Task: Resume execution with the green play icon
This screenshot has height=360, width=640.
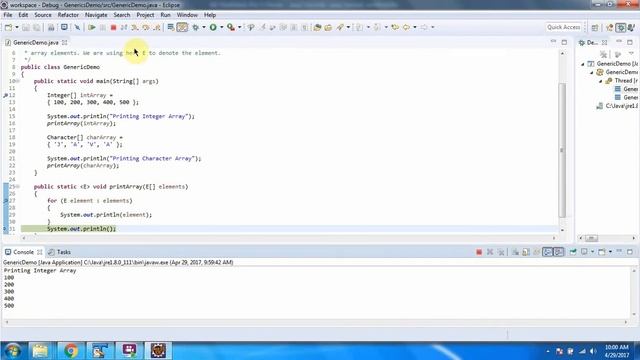Action: [x=92, y=27]
